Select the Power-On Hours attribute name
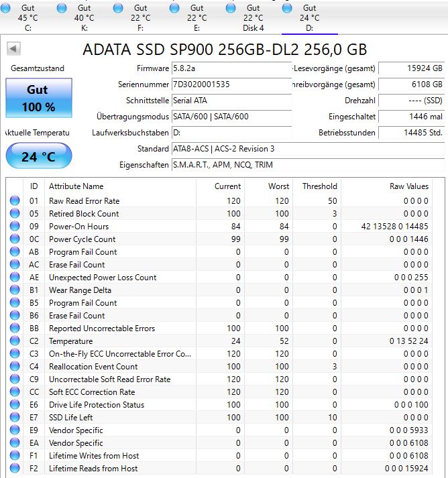This screenshot has width=448, height=478. click(78, 227)
